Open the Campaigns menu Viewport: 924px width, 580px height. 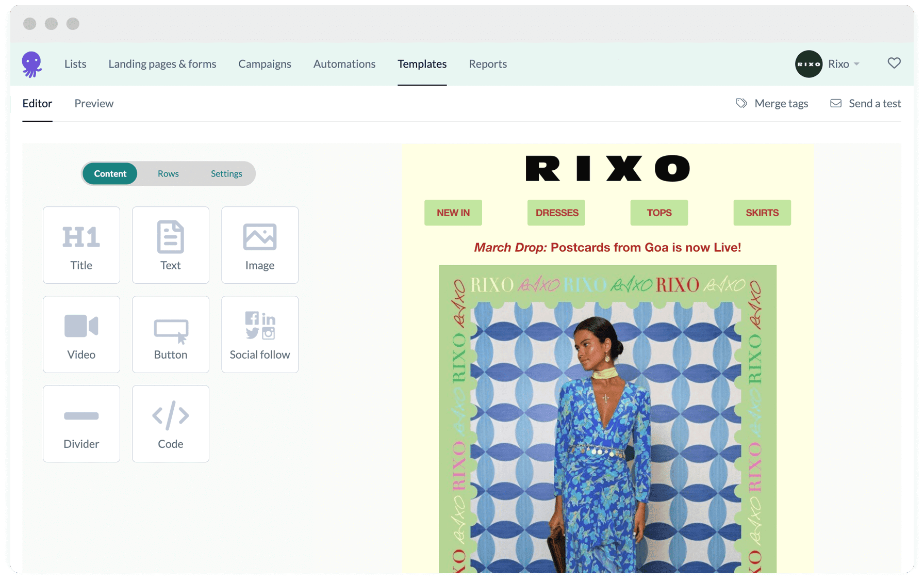[265, 64]
